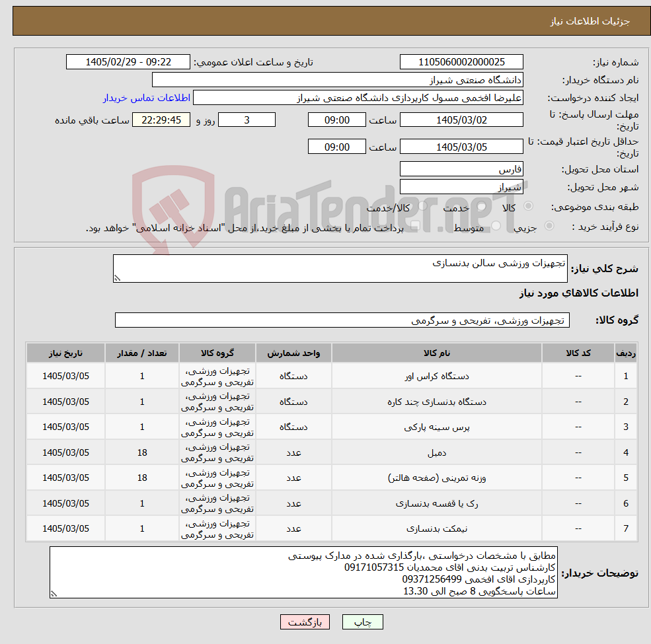The width and height of the screenshot is (651, 644).
Task: Click the تاریخ نیاز column header
Action: (x=65, y=353)
